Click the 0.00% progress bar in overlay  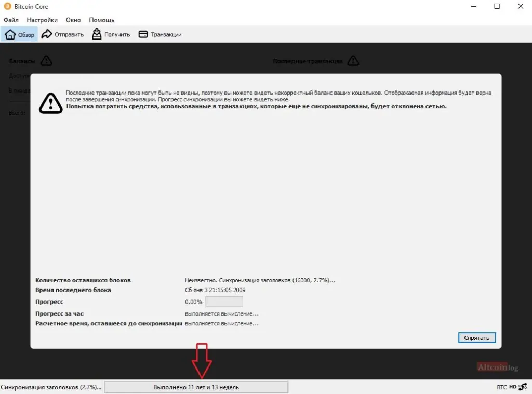(224, 301)
